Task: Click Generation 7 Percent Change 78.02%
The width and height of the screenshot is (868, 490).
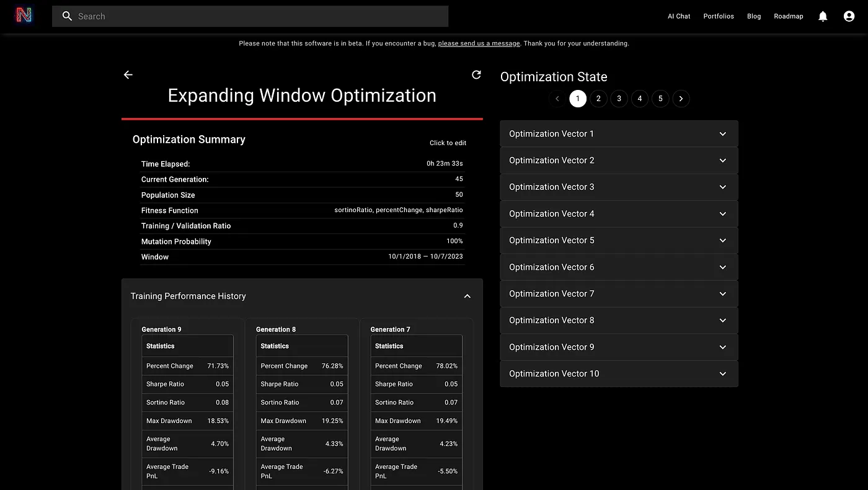Action: 446,366
